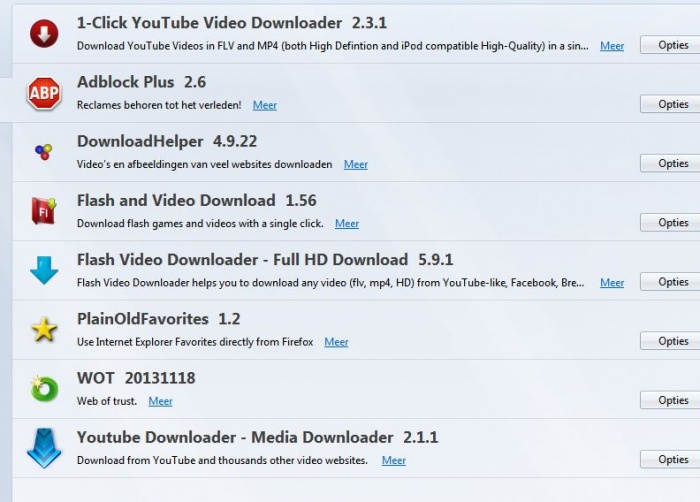The width and height of the screenshot is (700, 502).
Task: Click Meer link for PlainOldFavorites
Action: [336, 342]
